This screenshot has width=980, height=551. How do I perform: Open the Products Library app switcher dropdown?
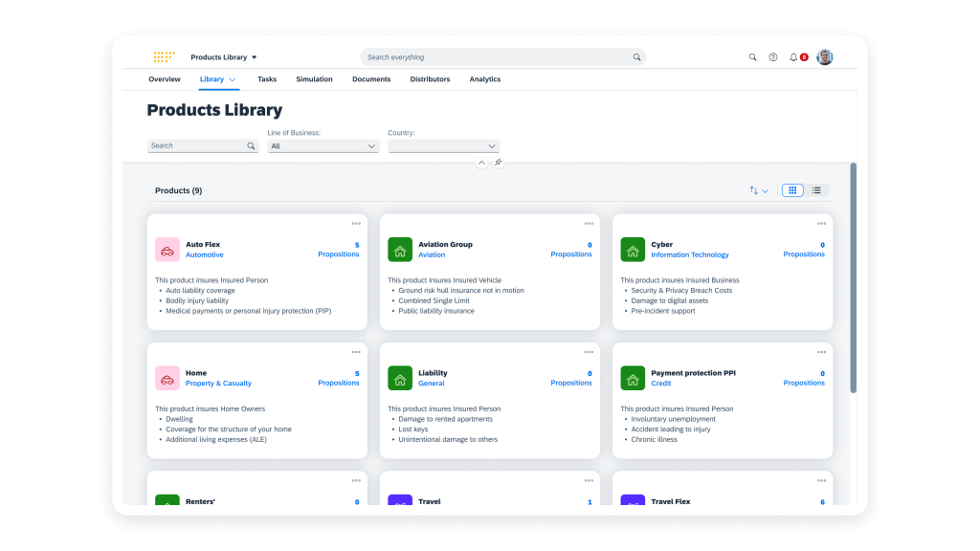click(224, 57)
